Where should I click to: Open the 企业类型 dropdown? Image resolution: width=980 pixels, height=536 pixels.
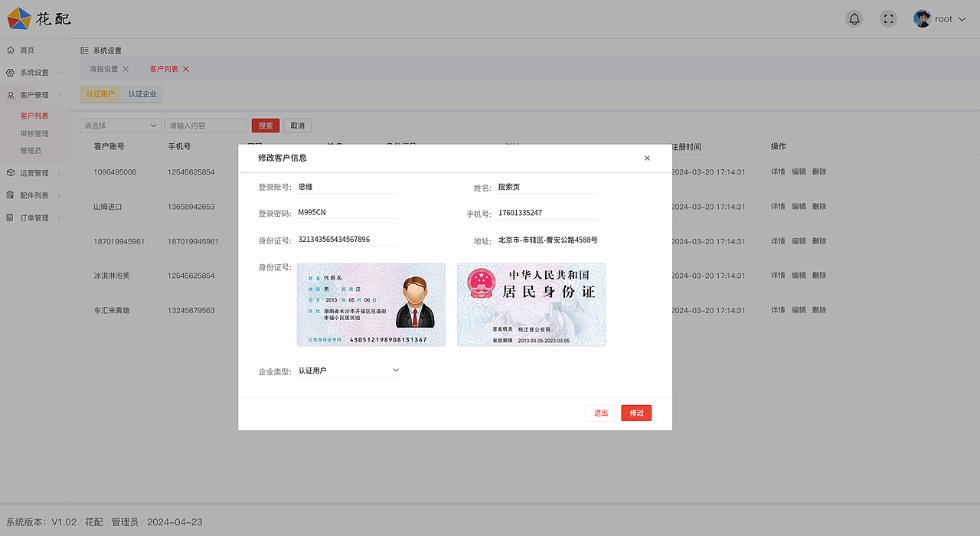348,371
